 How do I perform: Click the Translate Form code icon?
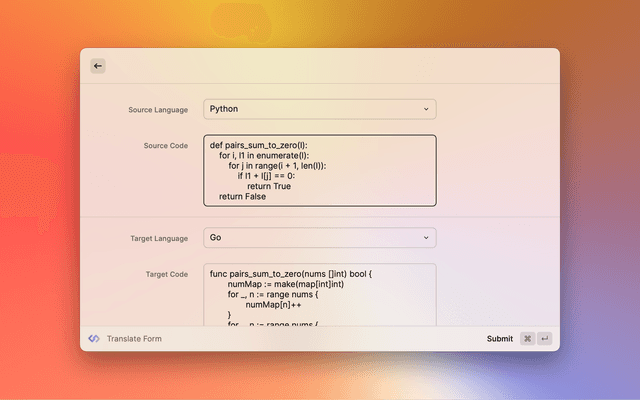point(94,339)
